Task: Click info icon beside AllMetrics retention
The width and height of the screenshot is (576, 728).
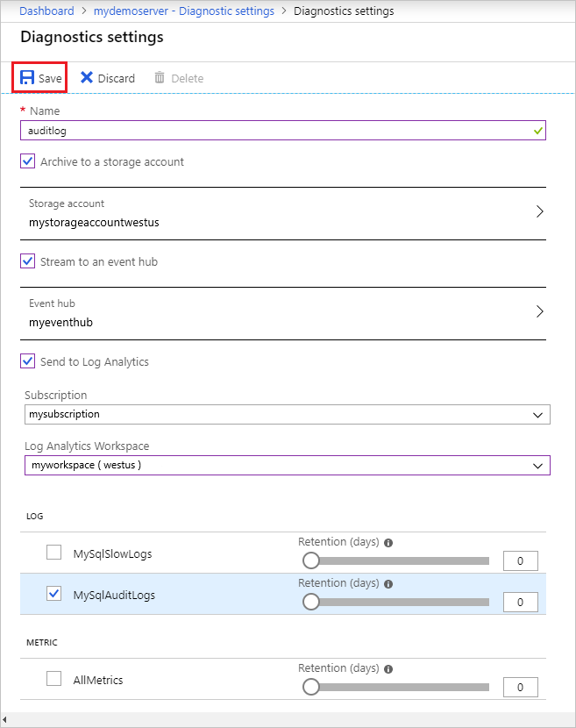Action: 388,669
